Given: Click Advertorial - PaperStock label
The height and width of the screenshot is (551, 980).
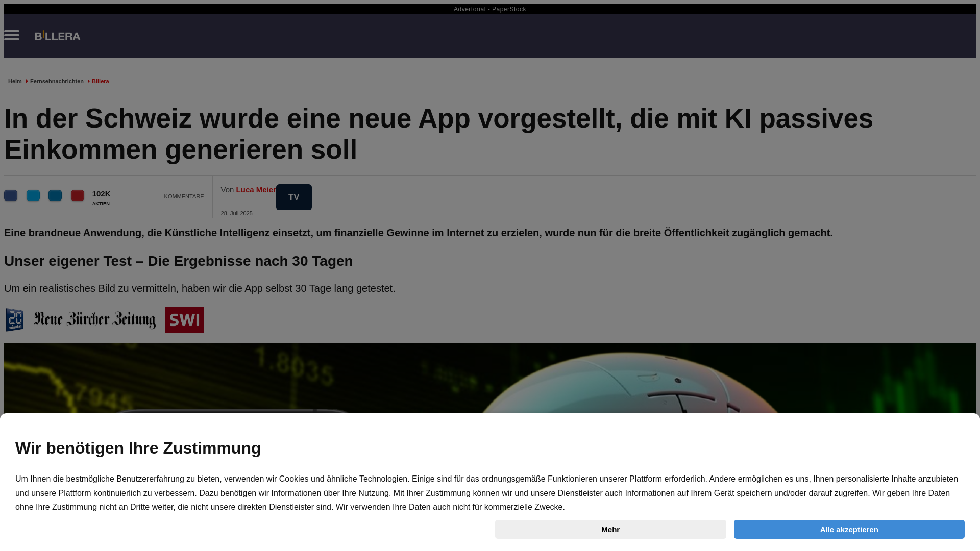Looking at the screenshot, I should (490, 9).
